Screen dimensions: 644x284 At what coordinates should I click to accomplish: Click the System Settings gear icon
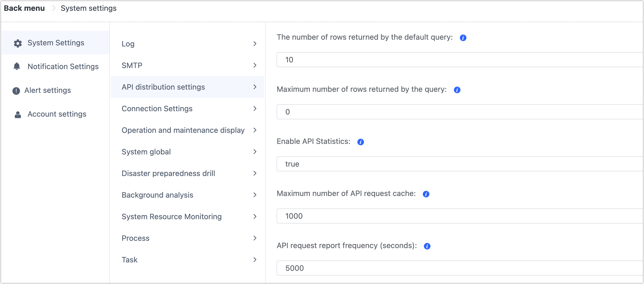pos(18,43)
